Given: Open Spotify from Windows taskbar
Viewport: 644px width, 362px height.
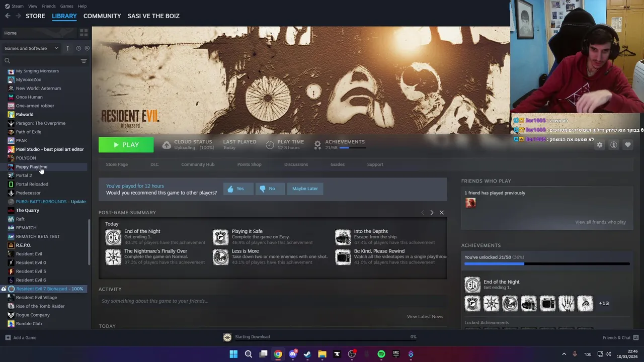Looking at the screenshot, I should coord(381,354).
